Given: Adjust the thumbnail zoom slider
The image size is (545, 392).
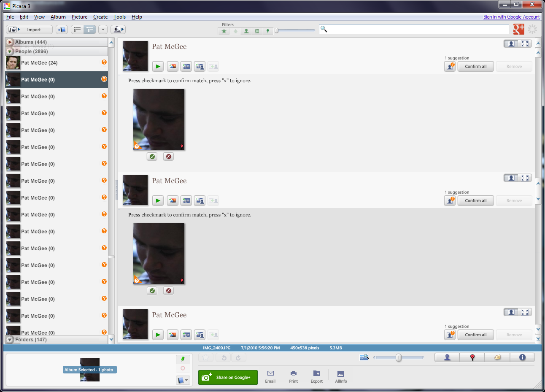Looking at the screenshot, I should [x=399, y=358].
